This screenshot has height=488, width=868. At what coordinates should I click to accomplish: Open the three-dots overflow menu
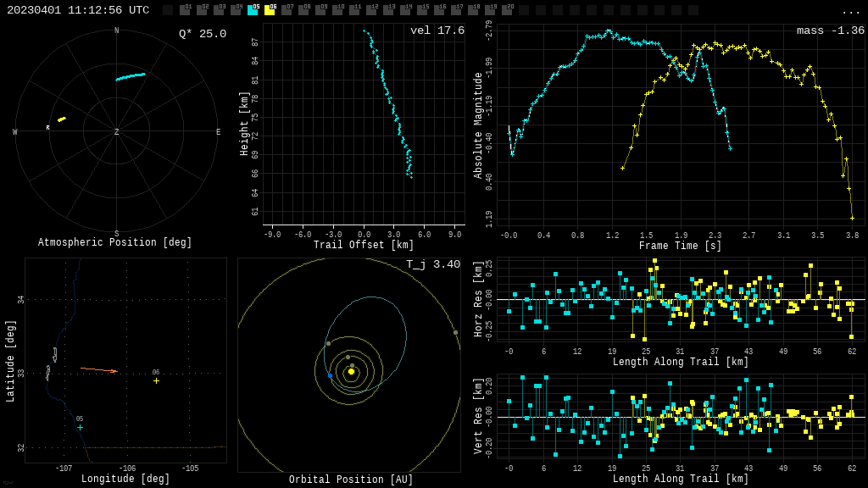pyautogui.click(x=850, y=11)
